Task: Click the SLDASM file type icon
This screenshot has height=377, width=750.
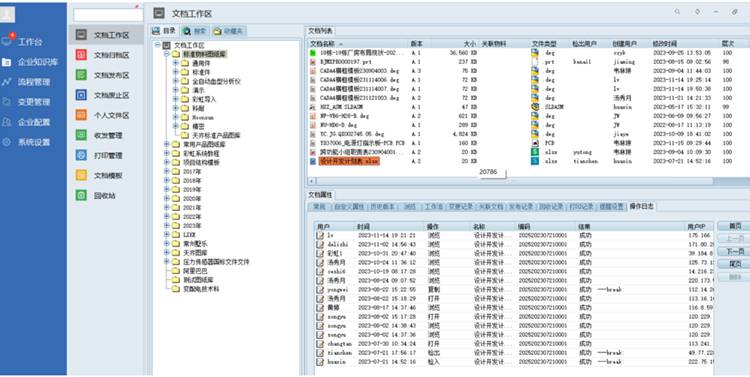Action: [535, 107]
